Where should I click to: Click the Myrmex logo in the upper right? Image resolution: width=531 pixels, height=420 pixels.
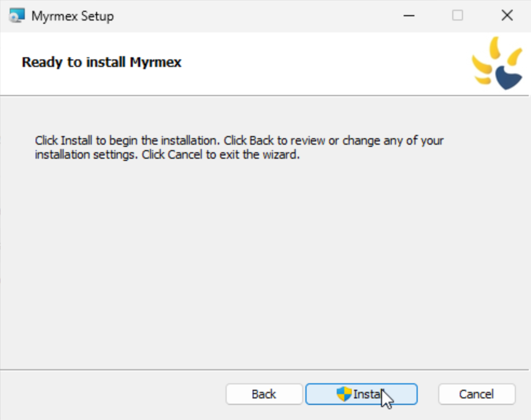click(498, 63)
